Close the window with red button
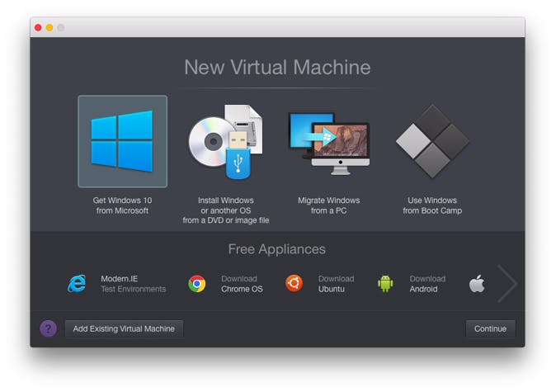 (38, 28)
